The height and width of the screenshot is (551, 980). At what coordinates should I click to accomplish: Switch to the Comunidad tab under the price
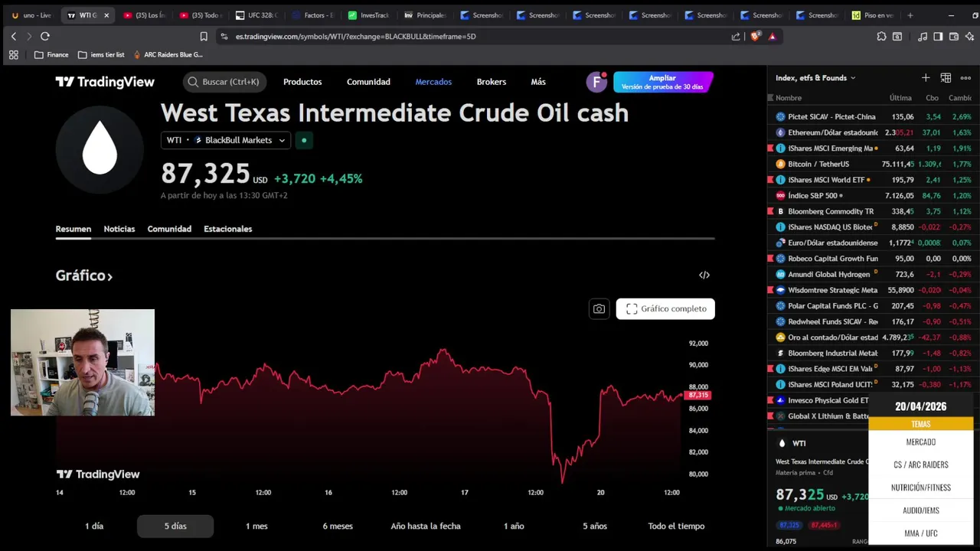pos(169,229)
